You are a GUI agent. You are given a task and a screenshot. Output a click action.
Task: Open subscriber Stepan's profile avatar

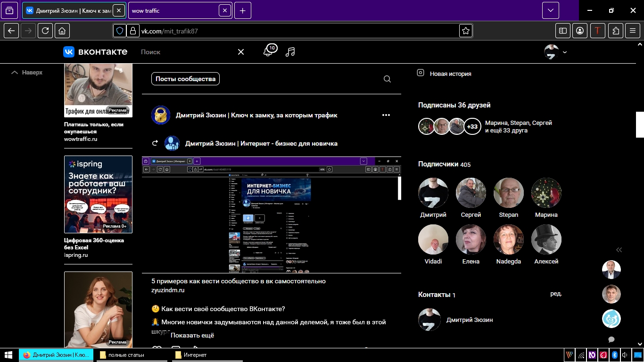pos(509,193)
